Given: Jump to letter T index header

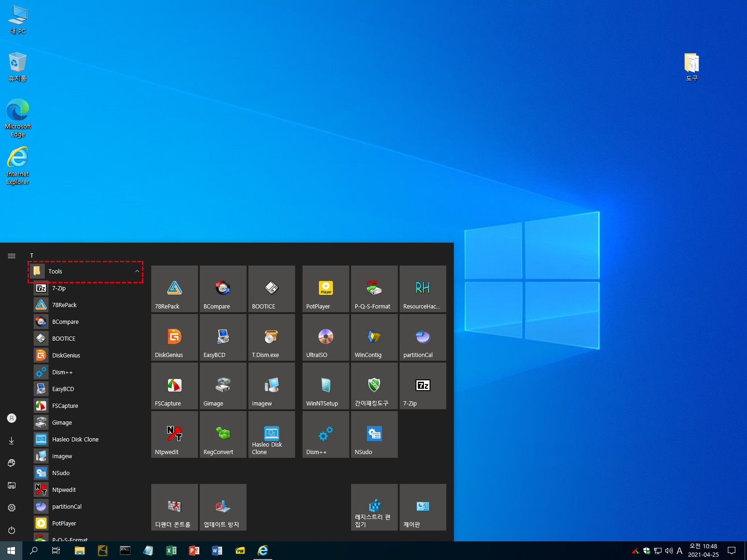Looking at the screenshot, I should (32, 256).
